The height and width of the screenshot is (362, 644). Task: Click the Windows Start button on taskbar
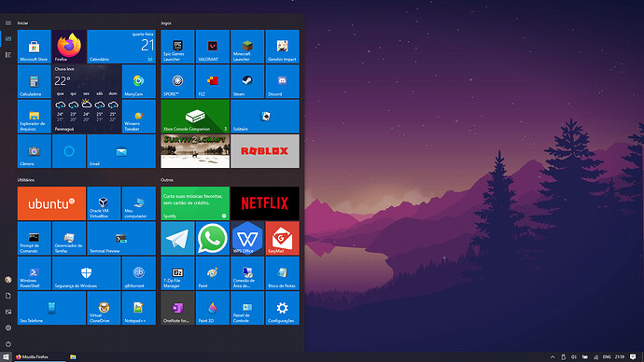[x=6, y=357]
